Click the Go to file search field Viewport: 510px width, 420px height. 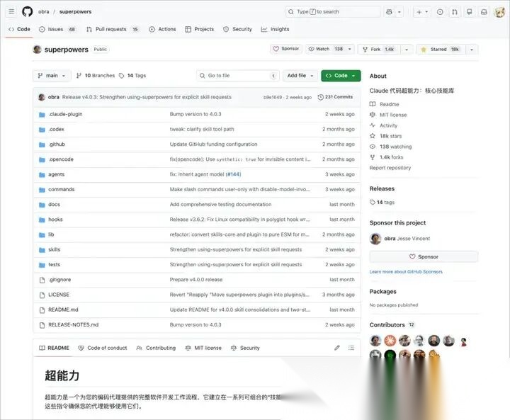[x=238, y=76]
